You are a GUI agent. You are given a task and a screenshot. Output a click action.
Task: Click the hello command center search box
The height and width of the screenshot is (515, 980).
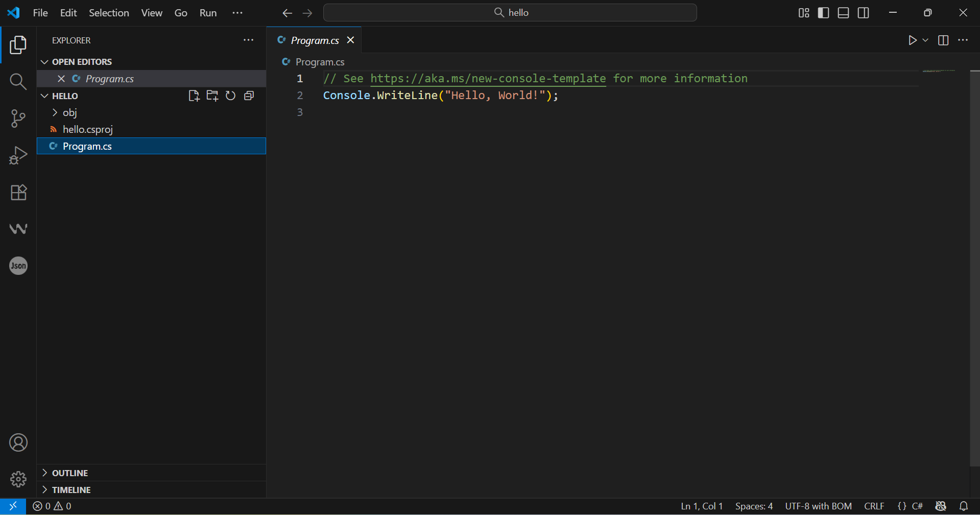point(510,13)
